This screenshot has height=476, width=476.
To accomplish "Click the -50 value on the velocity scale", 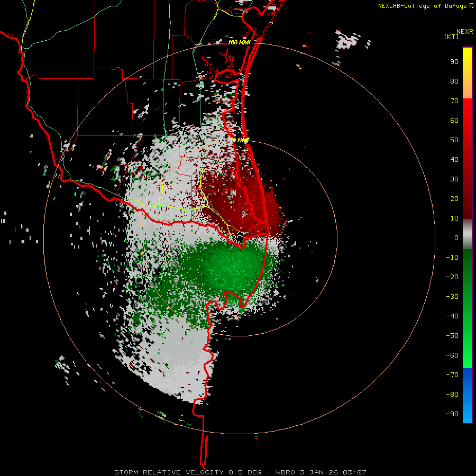I will click(x=452, y=335).
